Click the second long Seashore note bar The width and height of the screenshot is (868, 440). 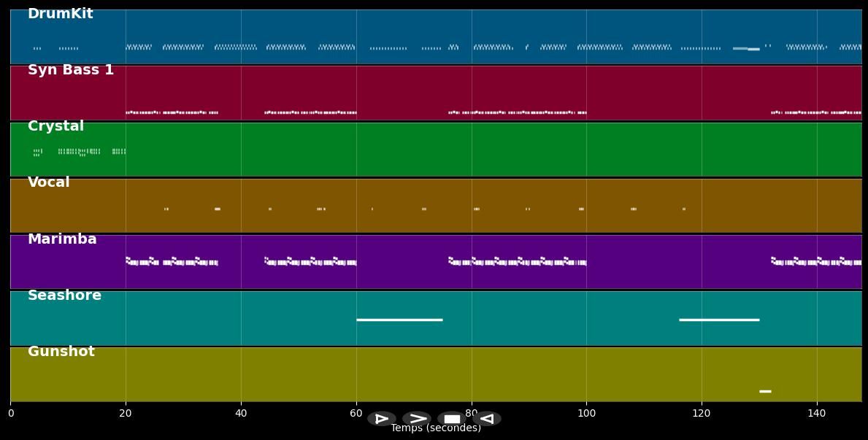click(x=719, y=320)
